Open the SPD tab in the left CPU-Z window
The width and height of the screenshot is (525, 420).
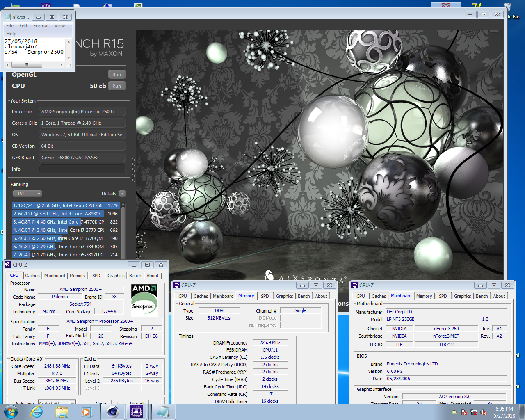[x=96, y=276]
